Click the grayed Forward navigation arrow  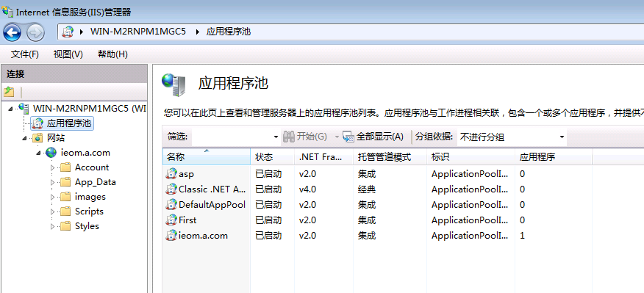pyautogui.click(x=36, y=32)
